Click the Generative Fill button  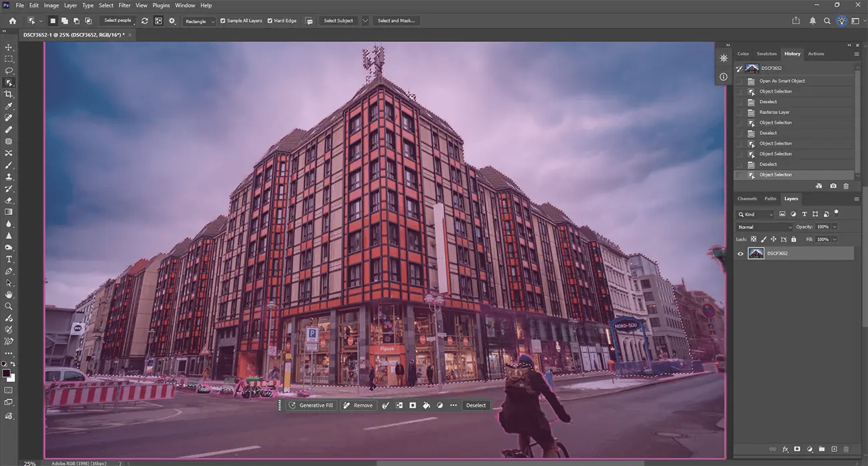tap(311, 405)
